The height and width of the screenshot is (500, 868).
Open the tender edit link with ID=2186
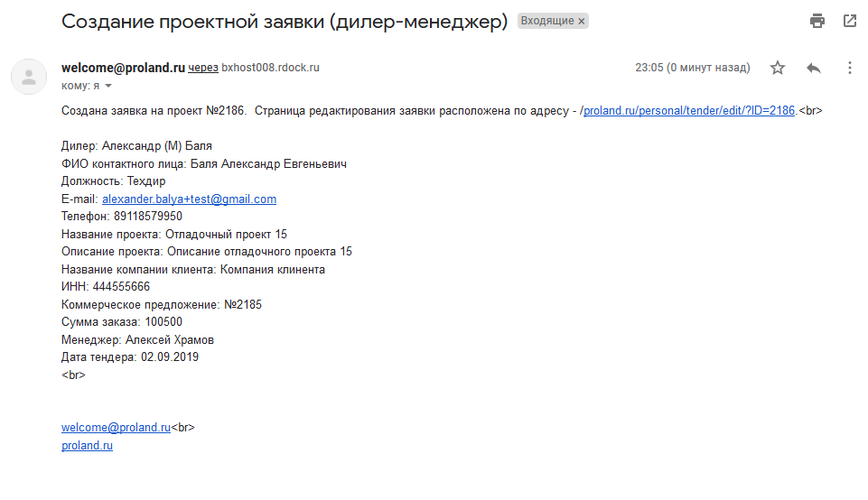click(688, 111)
